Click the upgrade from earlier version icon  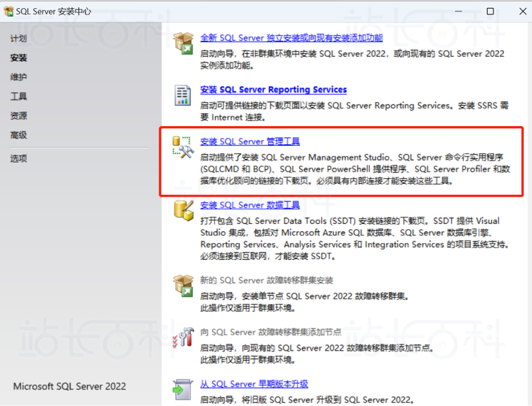pyautogui.click(x=182, y=389)
